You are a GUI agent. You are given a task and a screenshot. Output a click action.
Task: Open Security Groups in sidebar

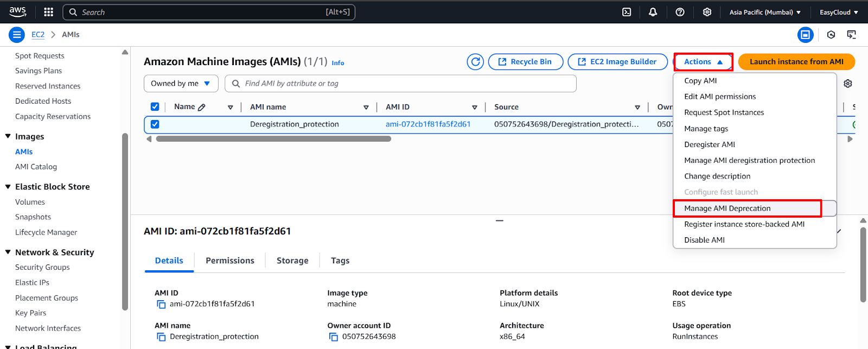coord(42,267)
